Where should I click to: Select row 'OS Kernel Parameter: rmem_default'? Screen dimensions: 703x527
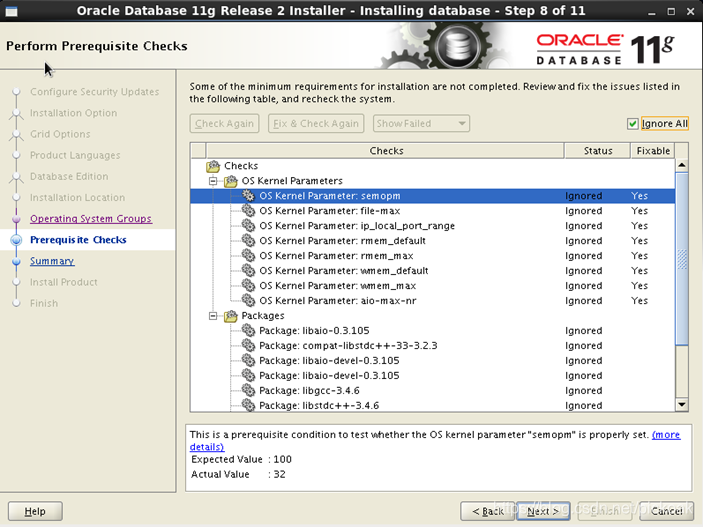[433, 240]
